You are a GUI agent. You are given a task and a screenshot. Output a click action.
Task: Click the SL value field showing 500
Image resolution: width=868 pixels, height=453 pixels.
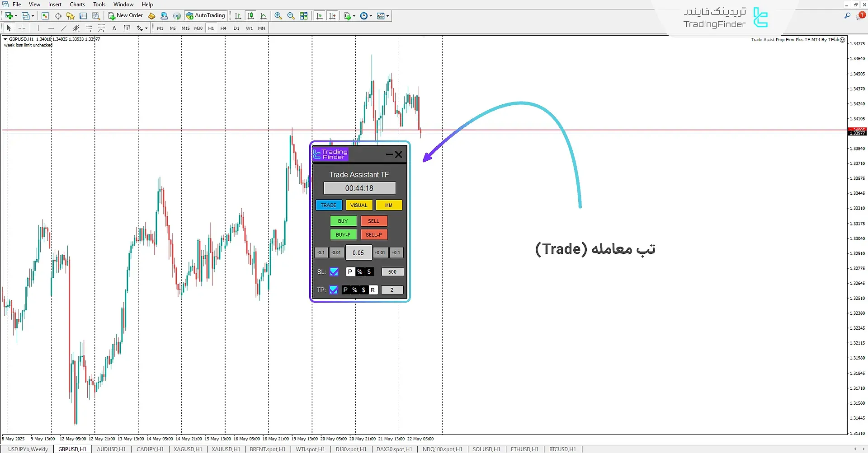coord(392,272)
